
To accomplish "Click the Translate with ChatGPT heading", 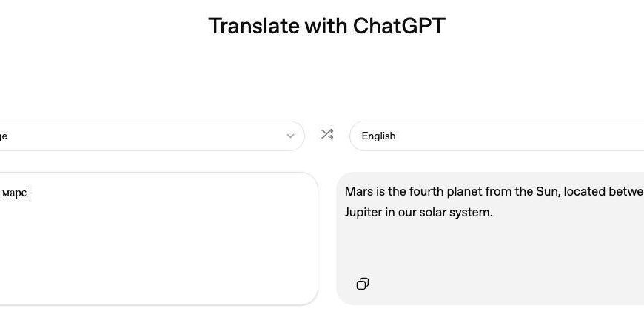I will tap(326, 26).
